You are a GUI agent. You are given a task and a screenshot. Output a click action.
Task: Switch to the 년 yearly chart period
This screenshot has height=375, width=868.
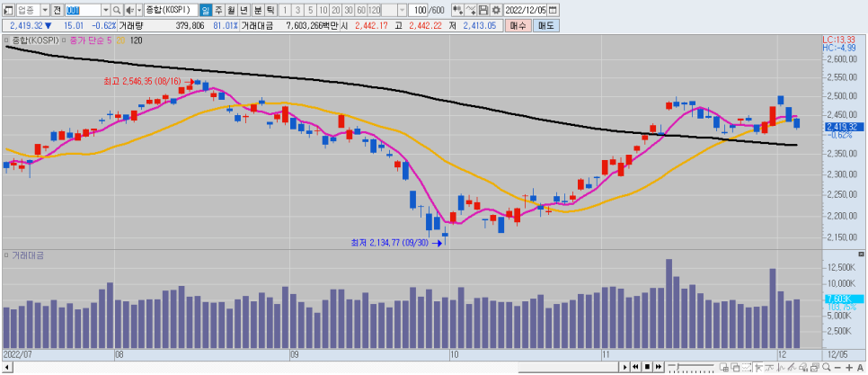point(244,10)
